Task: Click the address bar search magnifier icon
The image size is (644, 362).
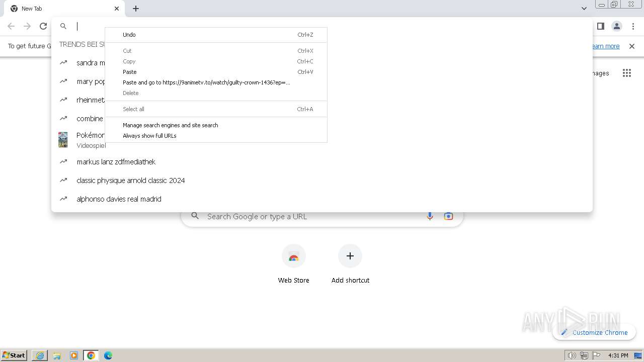Action: pyautogui.click(x=63, y=26)
